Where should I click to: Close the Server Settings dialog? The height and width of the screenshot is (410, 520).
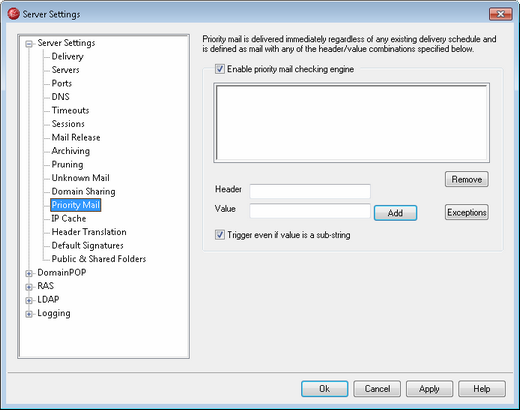[500, 14]
